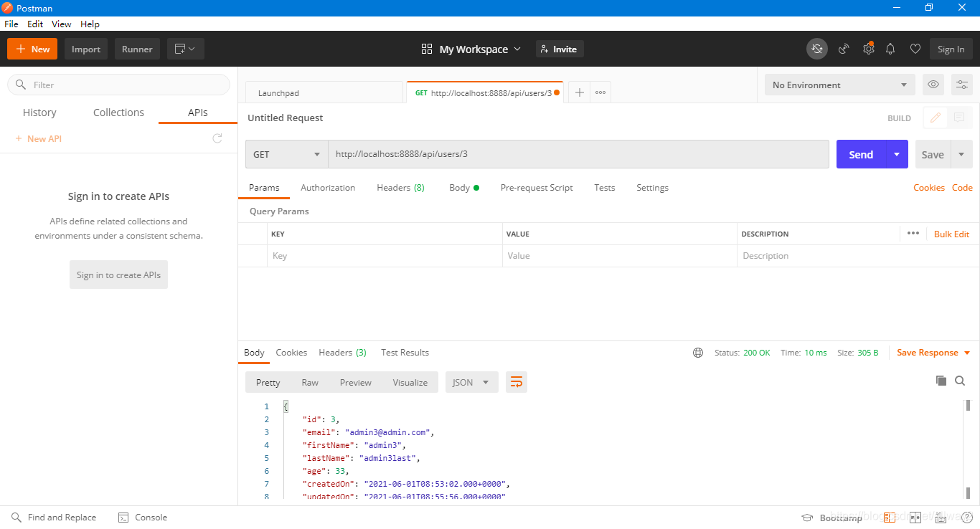Click in the request URL field
Viewport: 980px width, 529px height.
click(578, 154)
